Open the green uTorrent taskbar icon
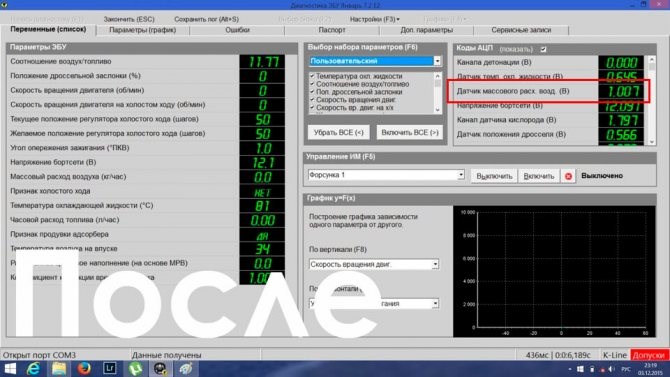 pos(135,368)
